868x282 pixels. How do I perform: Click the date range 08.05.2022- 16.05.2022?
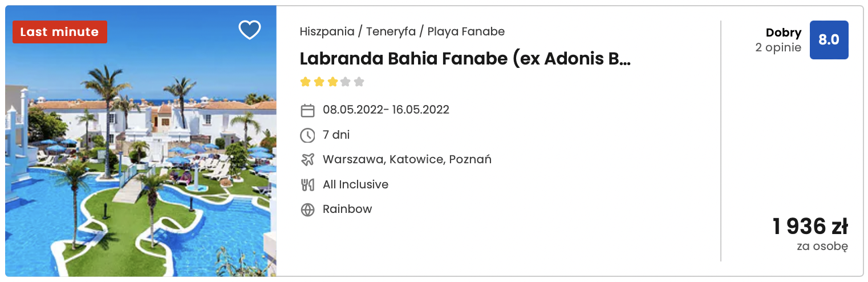coord(386,110)
